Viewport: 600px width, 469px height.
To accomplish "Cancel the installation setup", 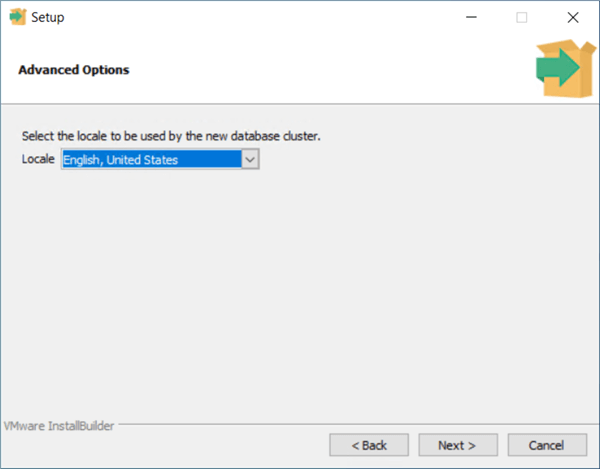I will 547,444.
